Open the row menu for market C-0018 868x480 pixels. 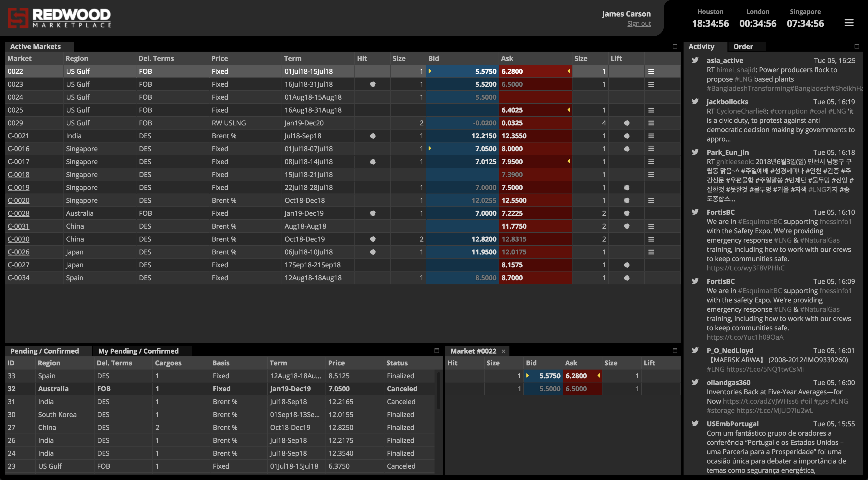[651, 175]
